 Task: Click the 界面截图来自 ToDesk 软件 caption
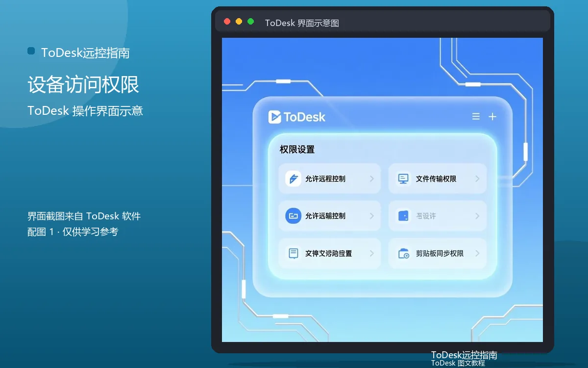coord(84,216)
